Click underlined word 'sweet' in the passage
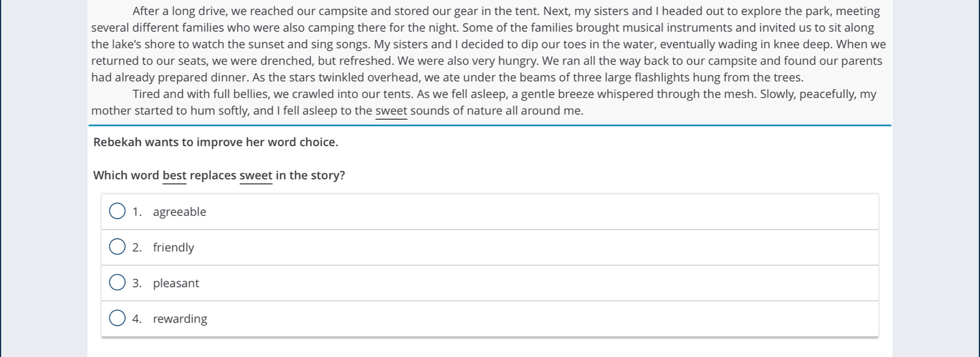Image resolution: width=980 pixels, height=357 pixels. [391, 111]
